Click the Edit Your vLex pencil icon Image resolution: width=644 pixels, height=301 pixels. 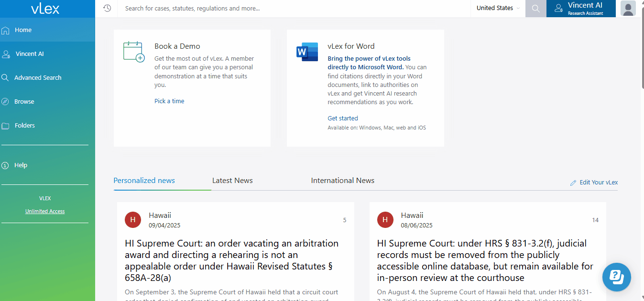click(x=573, y=183)
